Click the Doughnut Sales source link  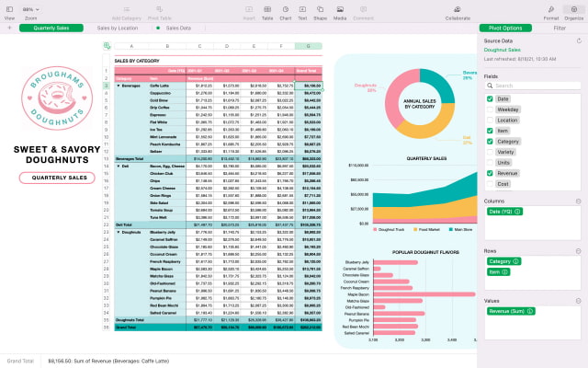click(x=503, y=50)
